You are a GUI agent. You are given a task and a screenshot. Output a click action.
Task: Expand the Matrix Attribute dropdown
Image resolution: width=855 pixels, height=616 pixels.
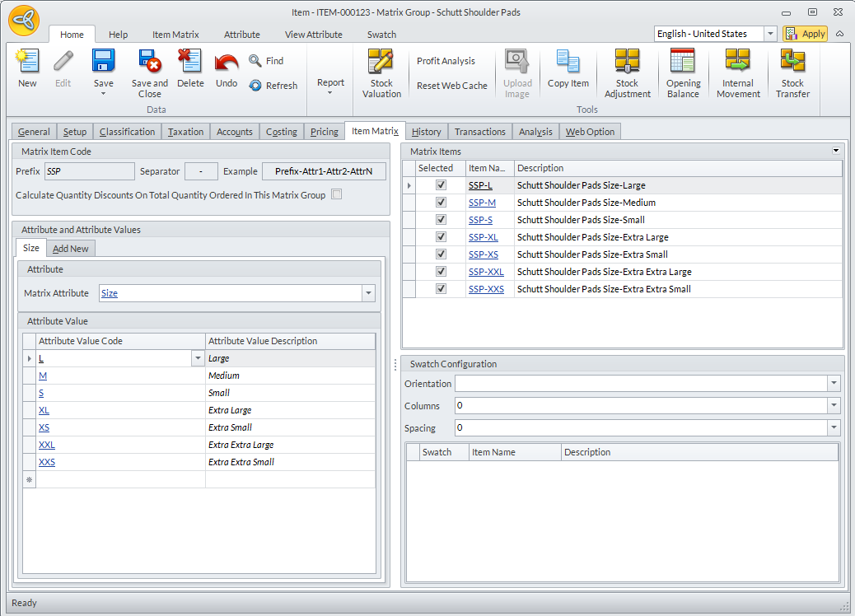point(368,293)
